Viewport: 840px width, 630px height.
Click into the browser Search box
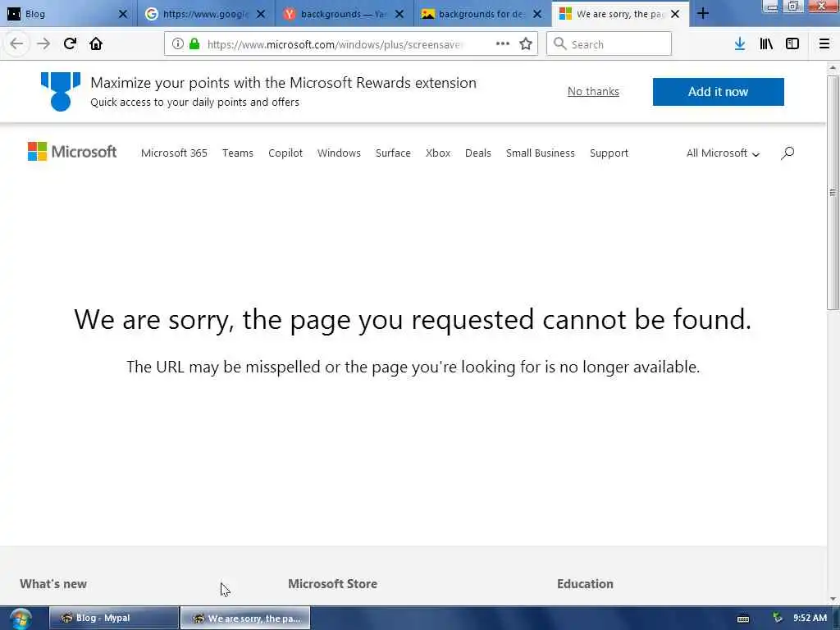tap(609, 44)
